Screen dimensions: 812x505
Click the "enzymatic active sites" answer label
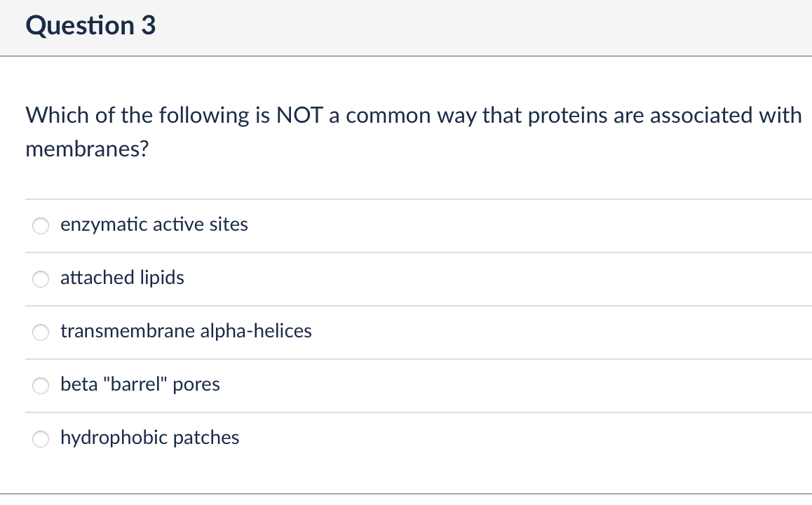tap(154, 224)
